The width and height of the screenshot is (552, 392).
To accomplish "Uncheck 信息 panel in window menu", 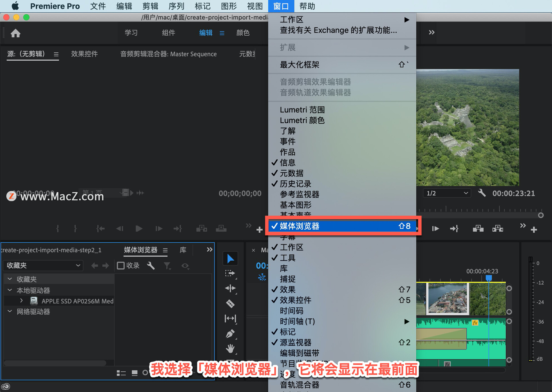I will point(342,162).
